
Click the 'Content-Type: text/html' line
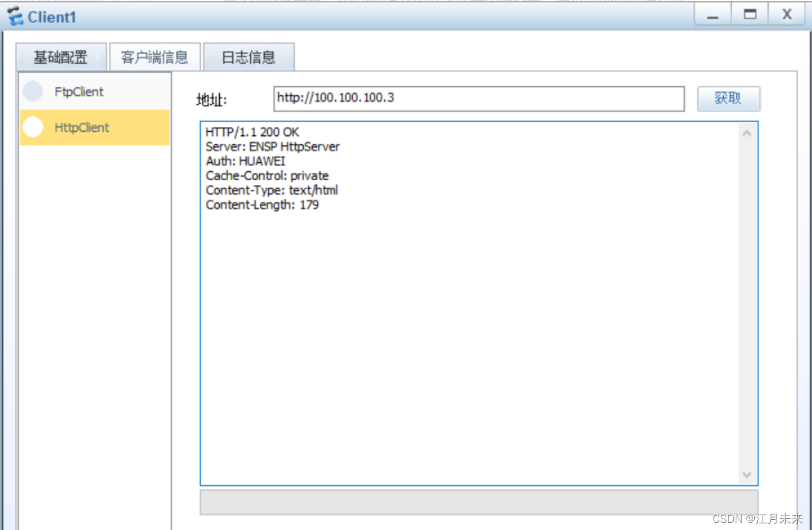point(272,190)
